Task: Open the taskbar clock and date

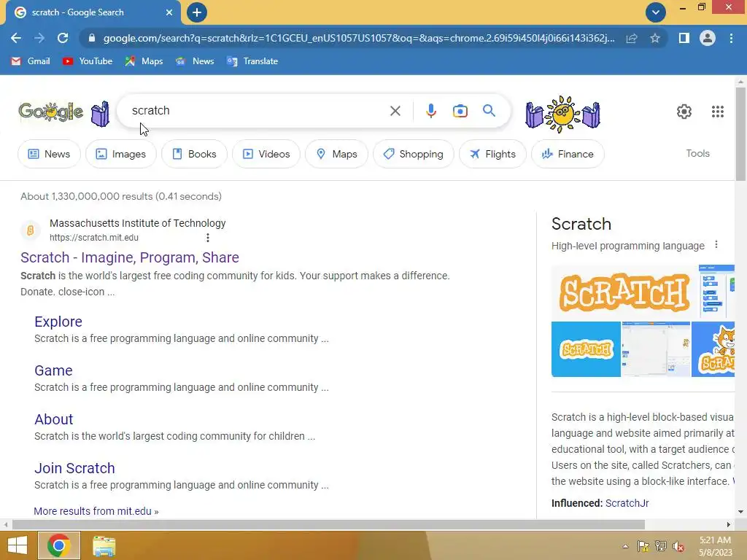Action: [715, 546]
